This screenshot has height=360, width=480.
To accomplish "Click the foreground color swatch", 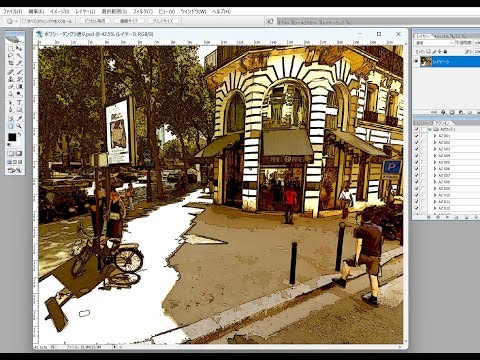I will click(x=12, y=137).
